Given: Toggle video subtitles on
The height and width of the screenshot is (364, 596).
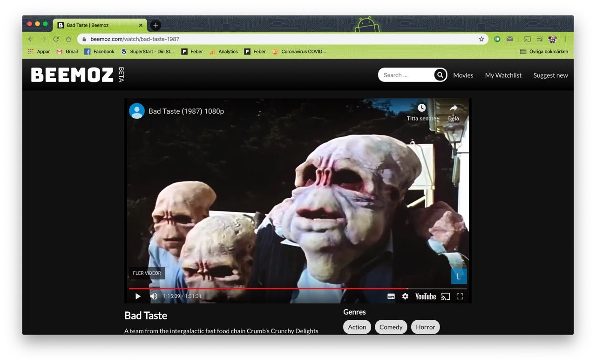Looking at the screenshot, I should click(x=391, y=297).
